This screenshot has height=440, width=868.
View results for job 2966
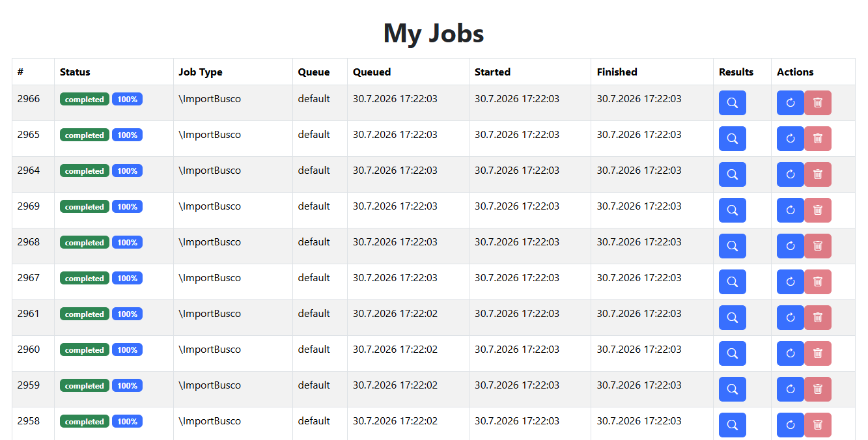732,103
